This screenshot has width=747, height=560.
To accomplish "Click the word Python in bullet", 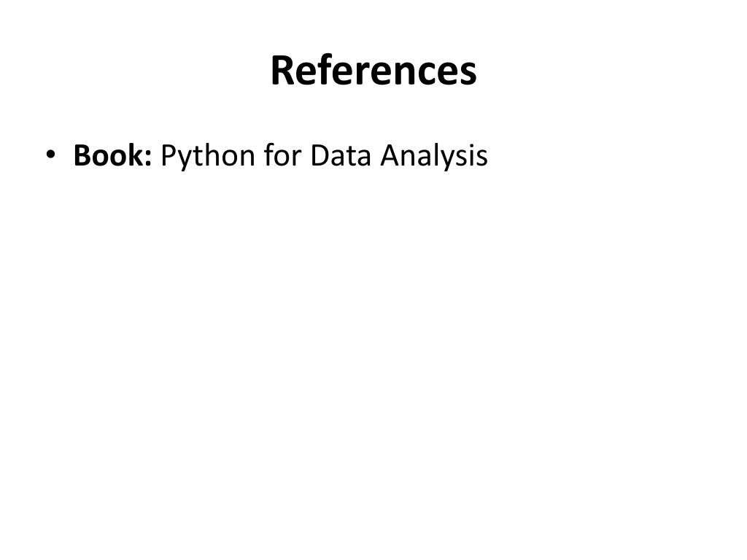I will click(208, 157).
